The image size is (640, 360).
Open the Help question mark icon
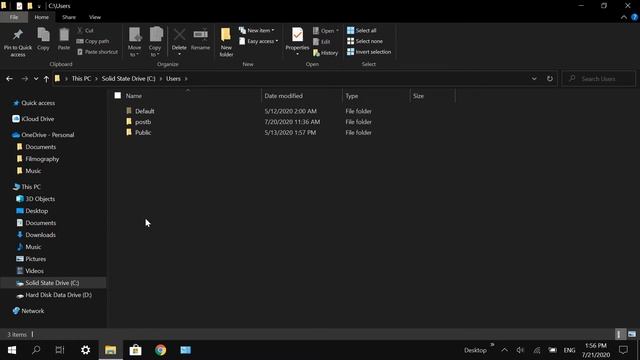pyautogui.click(x=634, y=17)
